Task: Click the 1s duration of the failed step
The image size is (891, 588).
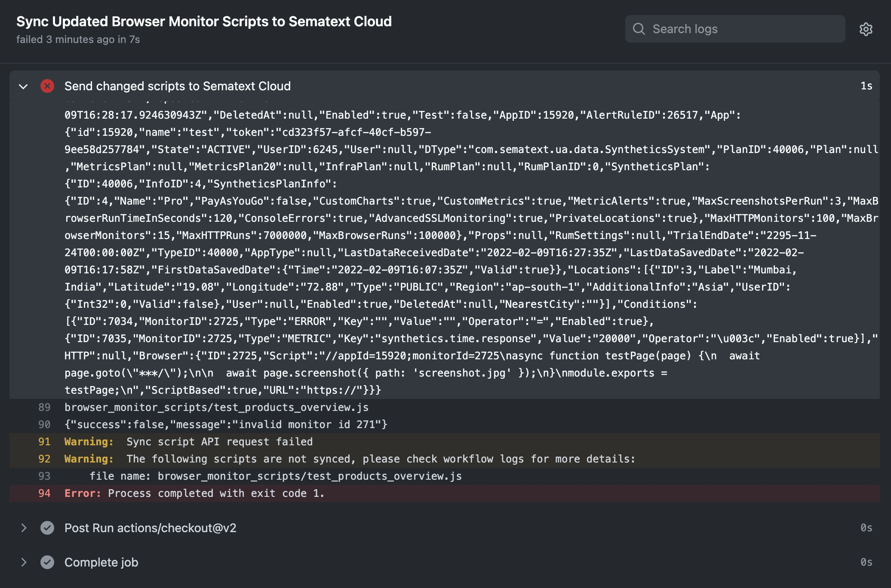Action: coord(866,86)
